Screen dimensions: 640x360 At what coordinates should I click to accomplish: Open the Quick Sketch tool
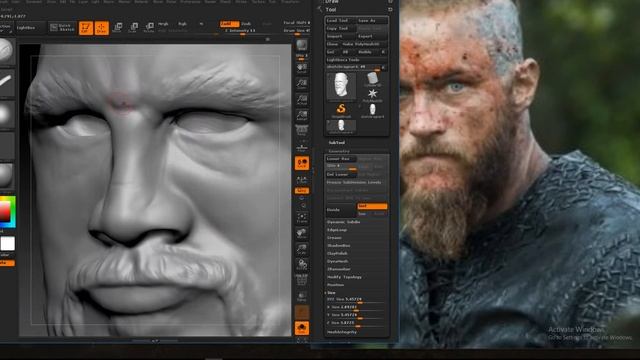pyautogui.click(x=62, y=27)
